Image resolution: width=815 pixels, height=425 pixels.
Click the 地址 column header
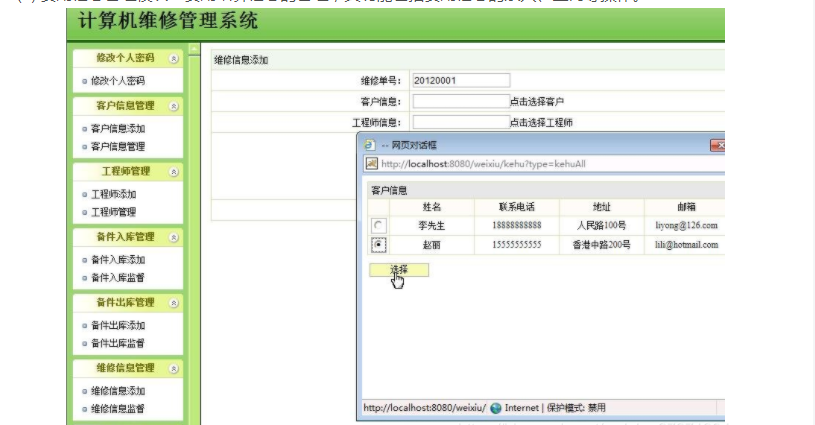coord(601,207)
